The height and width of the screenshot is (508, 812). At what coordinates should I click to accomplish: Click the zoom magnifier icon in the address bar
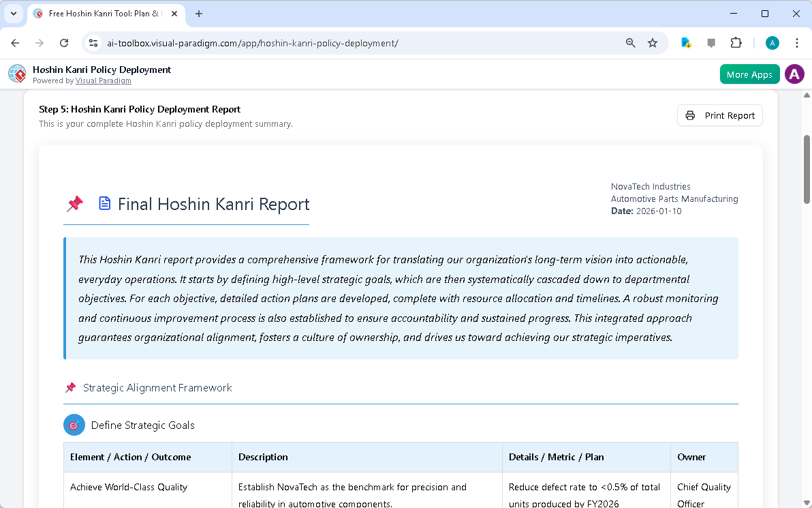tap(630, 42)
